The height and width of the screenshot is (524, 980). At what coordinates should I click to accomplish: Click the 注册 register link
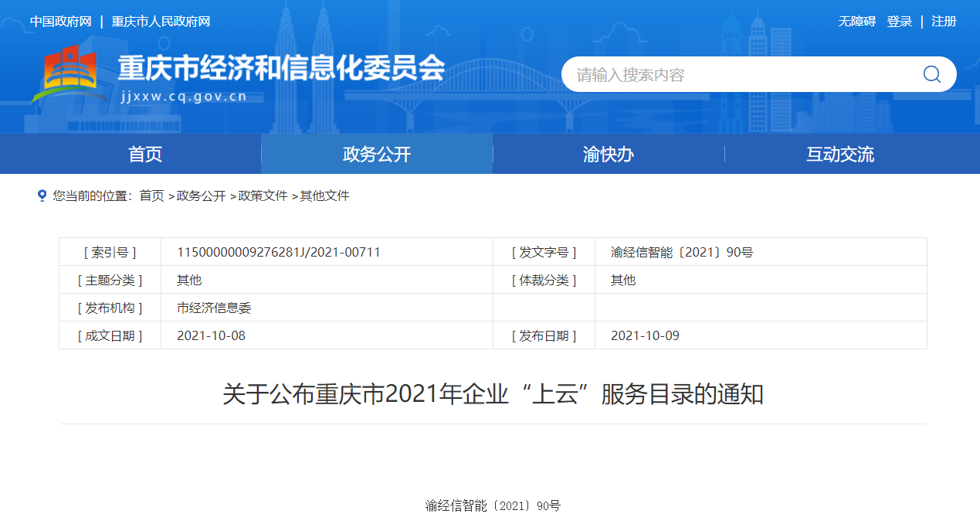click(944, 22)
